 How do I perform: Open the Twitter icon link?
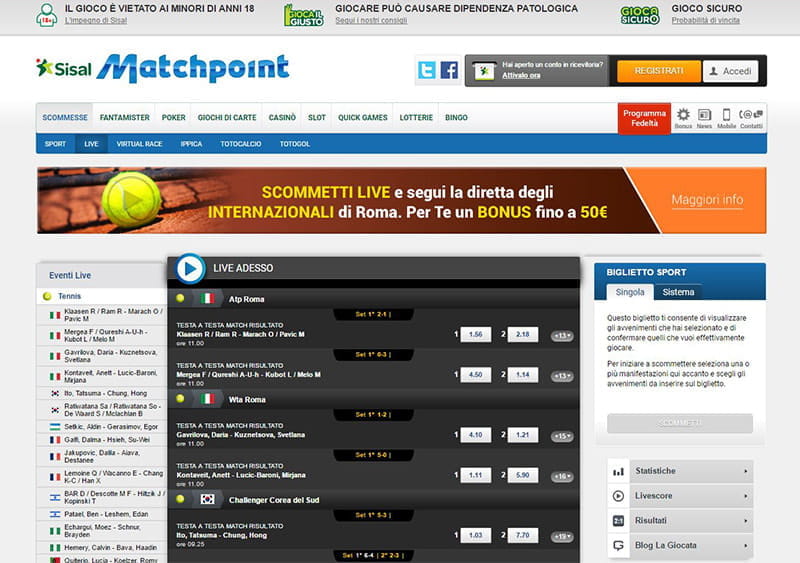427,70
